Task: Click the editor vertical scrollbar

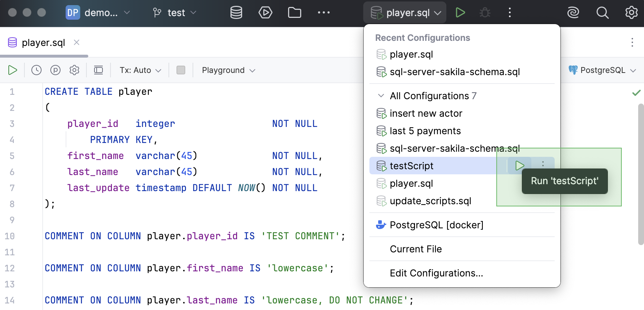Action: click(640, 174)
